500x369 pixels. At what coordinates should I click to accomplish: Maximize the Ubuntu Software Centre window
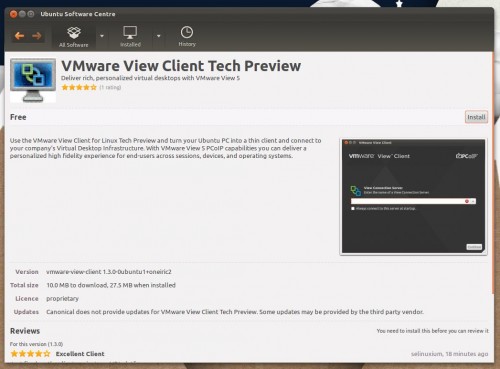31,14
